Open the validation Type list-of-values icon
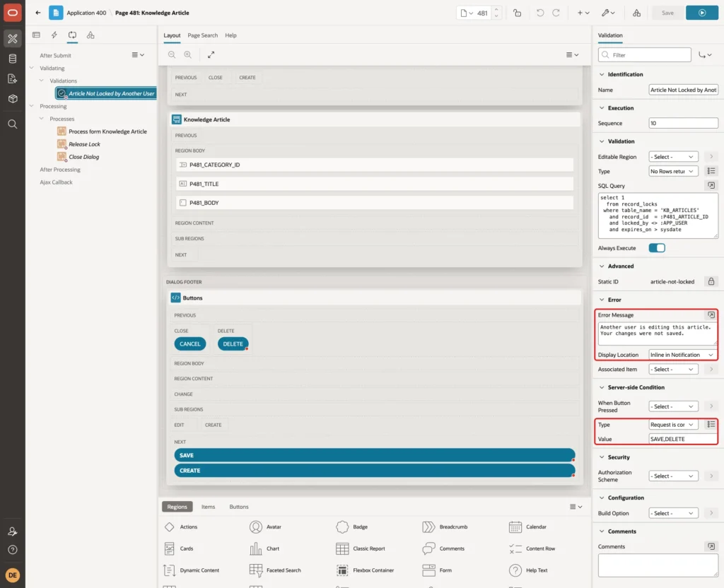The height and width of the screenshot is (588, 724). tap(711, 171)
